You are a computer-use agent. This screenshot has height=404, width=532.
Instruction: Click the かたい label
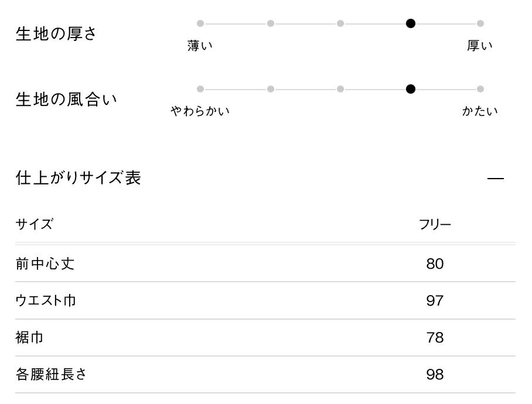[x=480, y=111]
